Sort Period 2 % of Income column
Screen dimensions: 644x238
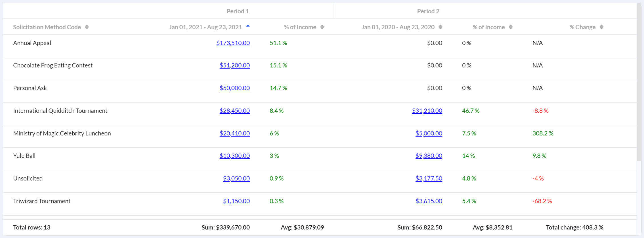(511, 27)
